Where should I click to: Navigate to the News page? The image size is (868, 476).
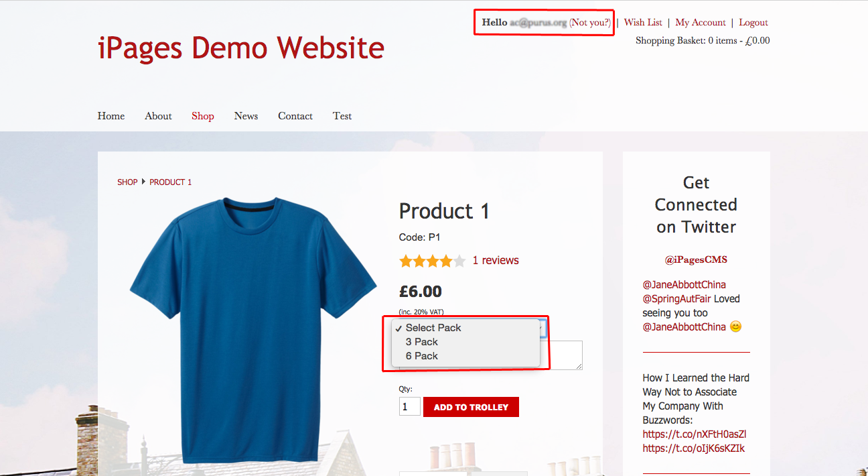point(246,116)
